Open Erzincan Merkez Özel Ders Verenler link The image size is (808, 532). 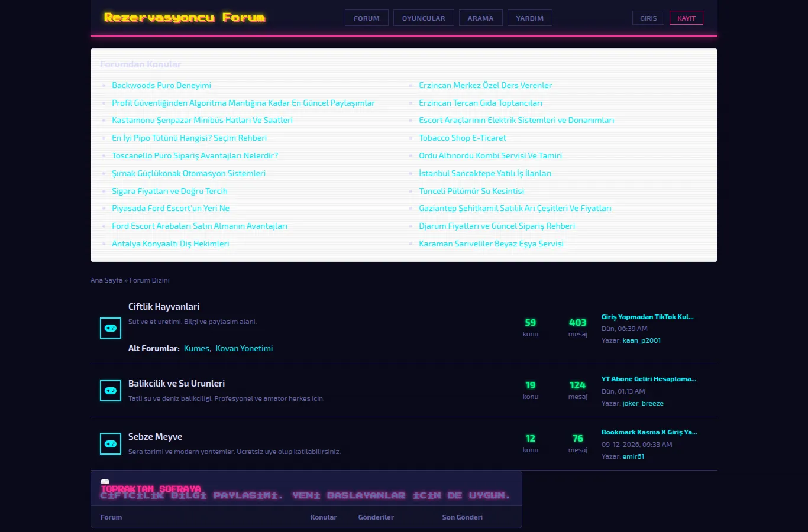coord(485,85)
